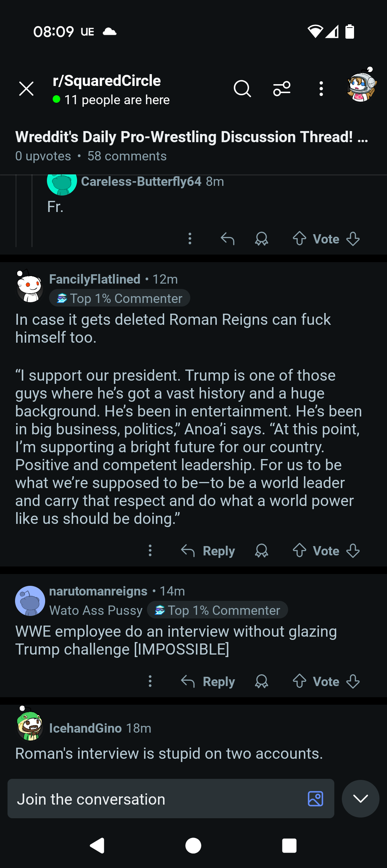
Task: Open the search icon in the header
Action: tap(242, 88)
